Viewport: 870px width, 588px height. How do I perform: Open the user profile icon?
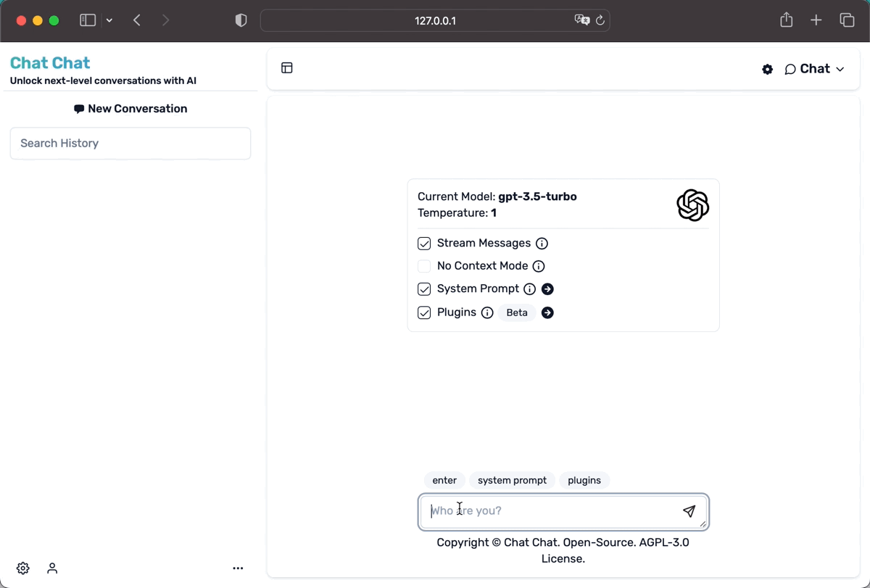click(x=52, y=568)
